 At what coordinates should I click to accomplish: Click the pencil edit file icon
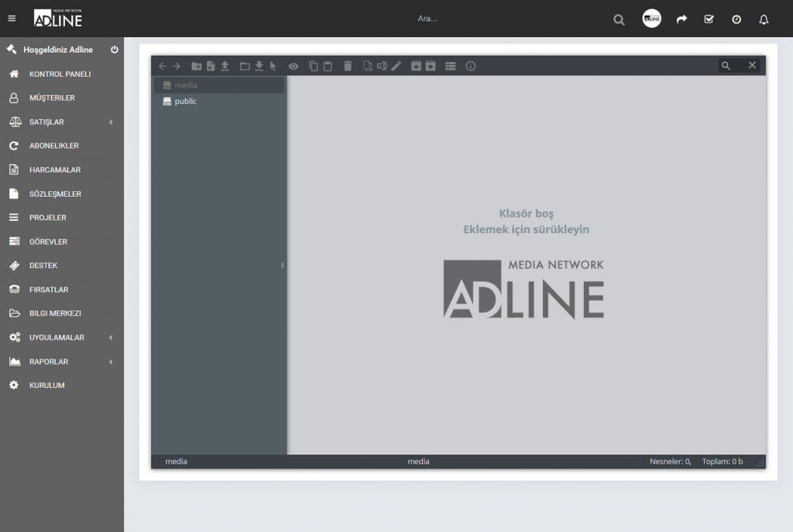point(396,66)
